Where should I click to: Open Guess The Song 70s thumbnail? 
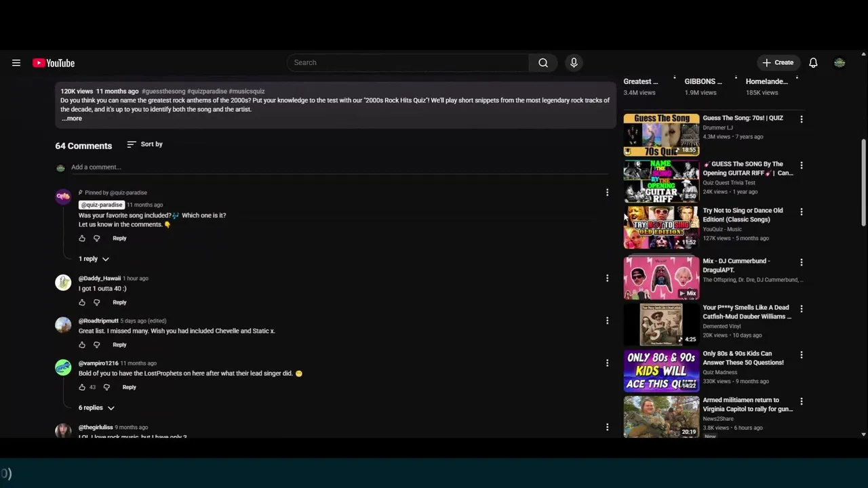pyautogui.click(x=661, y=135)
